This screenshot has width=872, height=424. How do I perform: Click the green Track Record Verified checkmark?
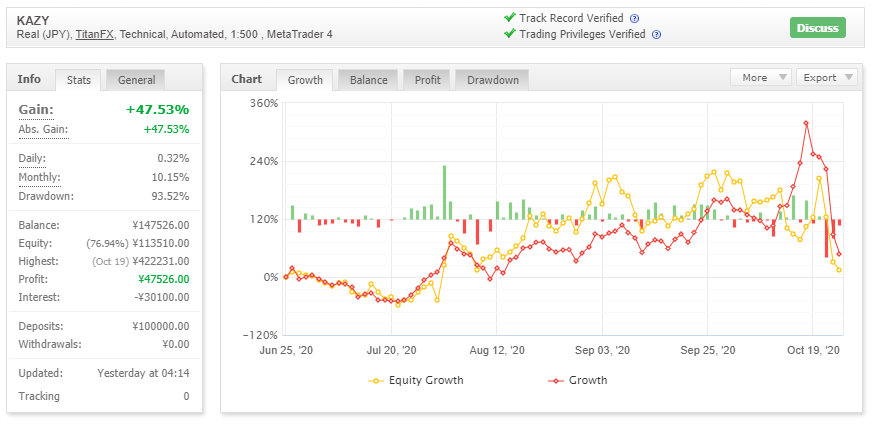coord(509,18)
